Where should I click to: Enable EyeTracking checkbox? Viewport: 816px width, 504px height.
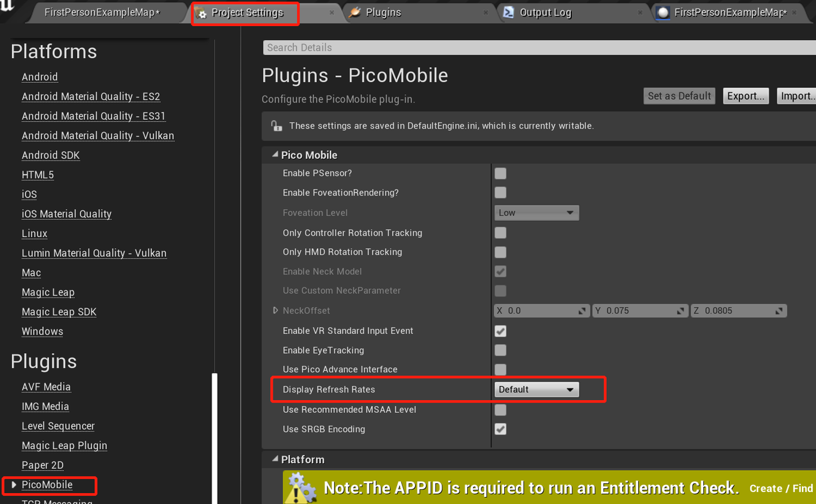[500, 350]
